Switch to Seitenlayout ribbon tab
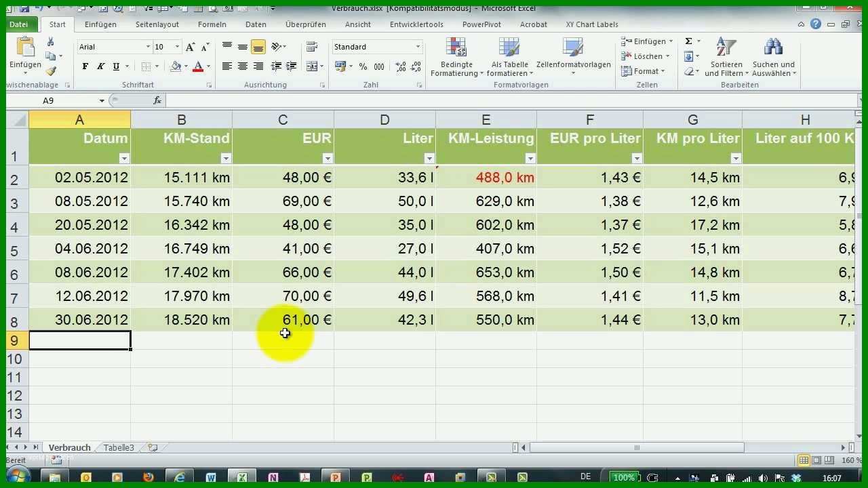The image size is (868, 488). point(157,24)
